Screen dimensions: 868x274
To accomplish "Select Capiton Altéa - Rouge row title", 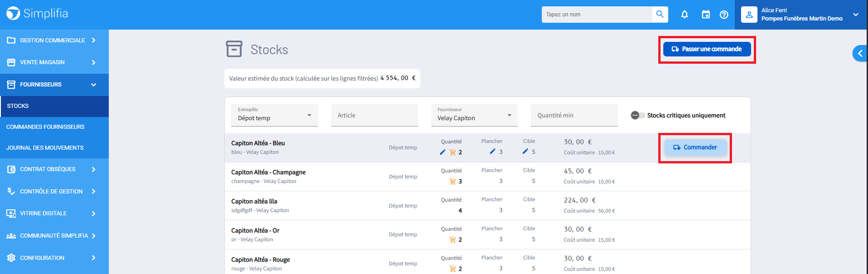I will [x=260, y=259].
